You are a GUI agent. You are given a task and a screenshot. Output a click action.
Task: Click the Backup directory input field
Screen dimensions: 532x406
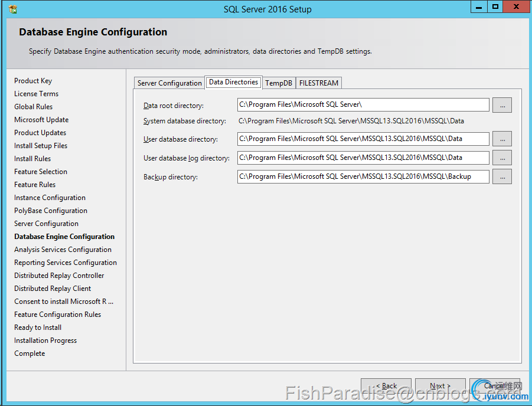(x=363, y=176)
